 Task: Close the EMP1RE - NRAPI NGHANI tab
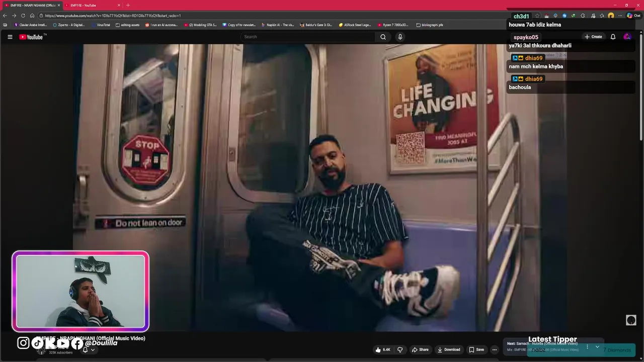(59, 5)
